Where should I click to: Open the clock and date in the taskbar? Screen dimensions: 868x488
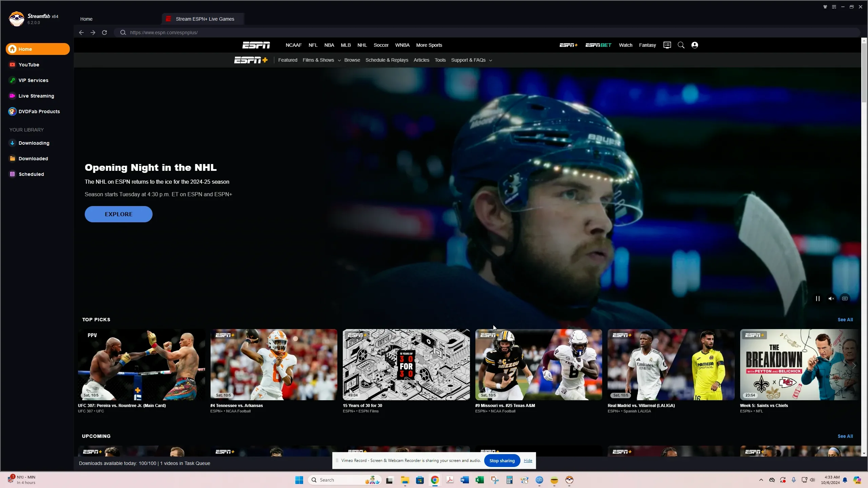click(830, 480)
